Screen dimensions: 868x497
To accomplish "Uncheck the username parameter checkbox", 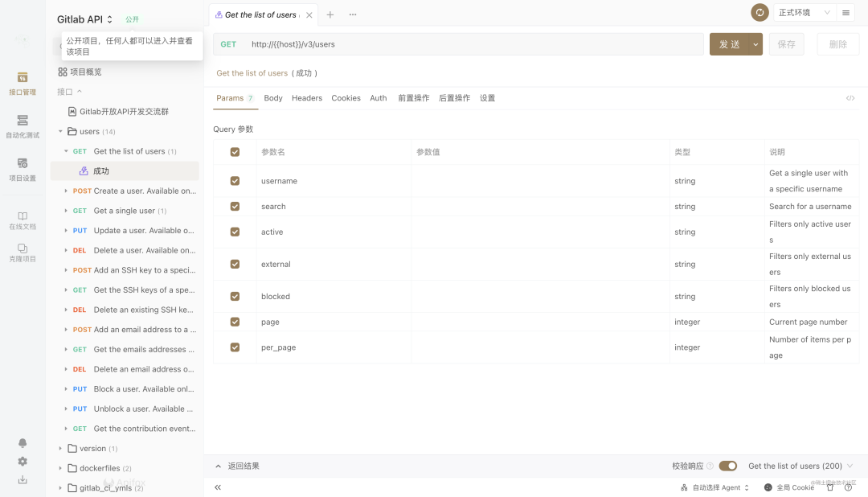I will pyautogui.click(x=235, y=181).
